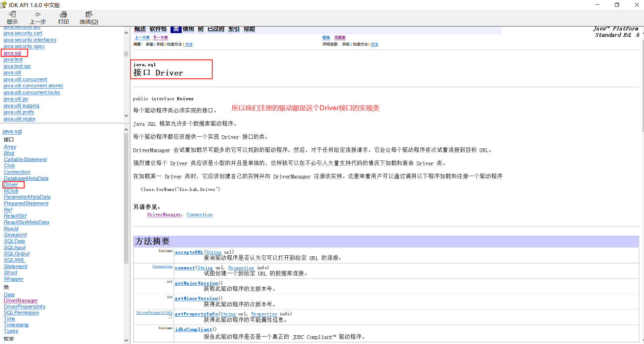
Task: Click the 无框架 (No Frames) link
Action: [x=340, y=38]
